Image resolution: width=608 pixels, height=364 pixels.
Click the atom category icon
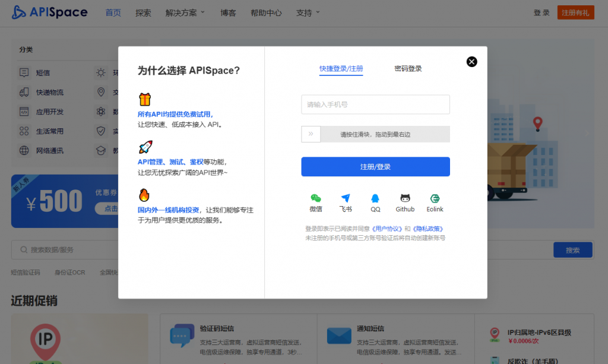point(101,112)
